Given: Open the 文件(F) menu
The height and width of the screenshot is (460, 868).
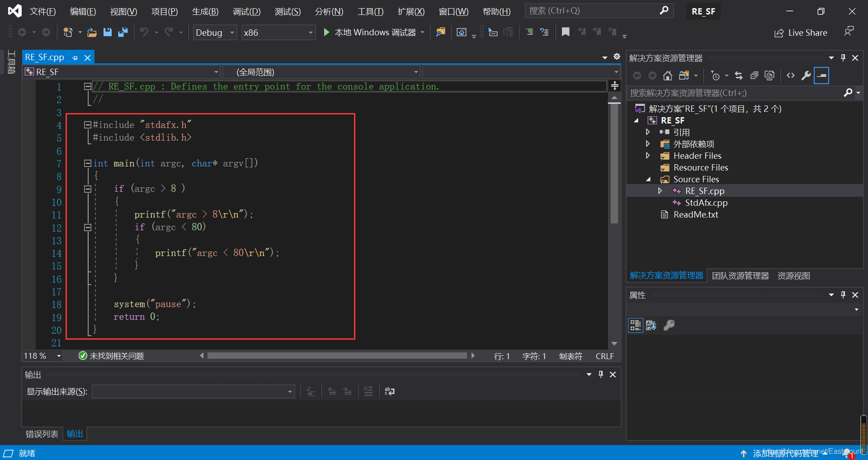Looking at the screenshot, I should pos(43,12).
